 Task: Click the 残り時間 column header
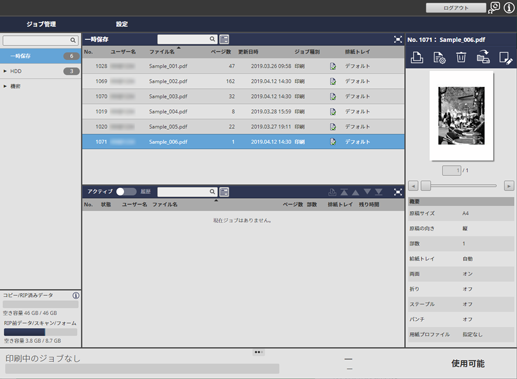point(369,205)
